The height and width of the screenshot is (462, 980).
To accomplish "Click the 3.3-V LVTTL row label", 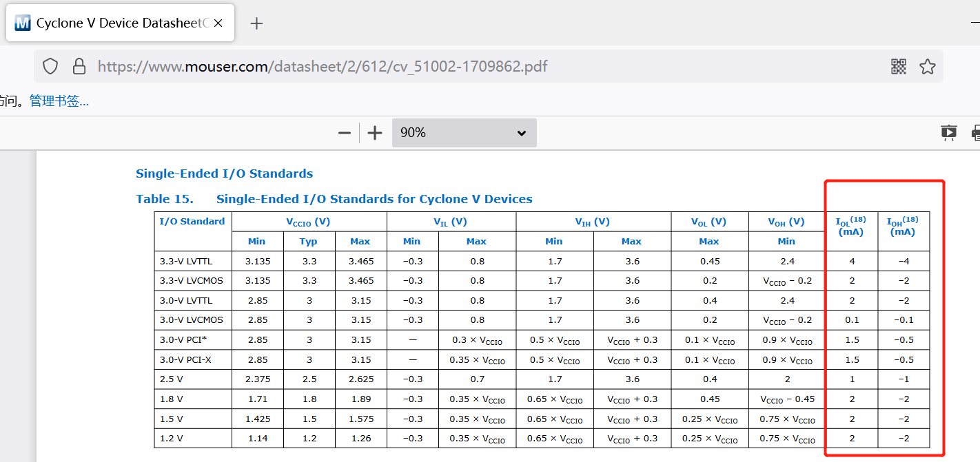I will pos(186,262).
